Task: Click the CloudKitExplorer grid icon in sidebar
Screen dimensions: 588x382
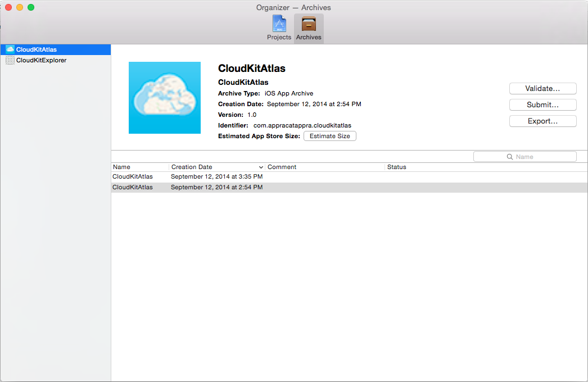Action: (x=10, y=60)
